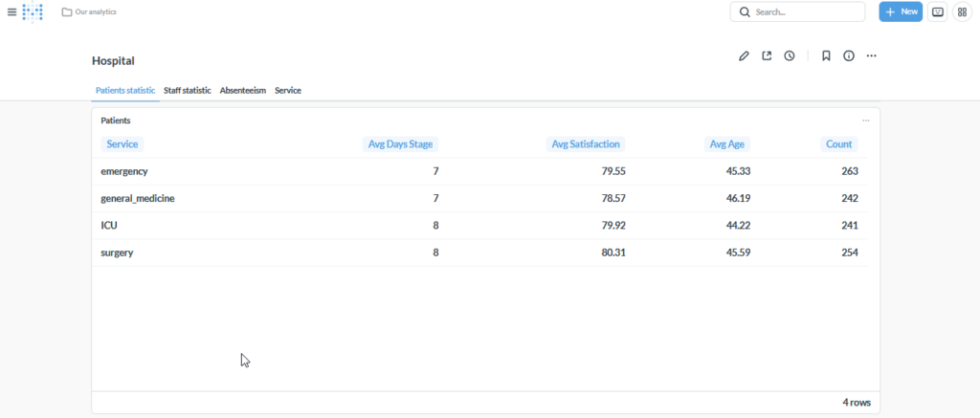Click the Hospital dashboard title
This screenshot has height=418, width=980.
coord(113,60)
